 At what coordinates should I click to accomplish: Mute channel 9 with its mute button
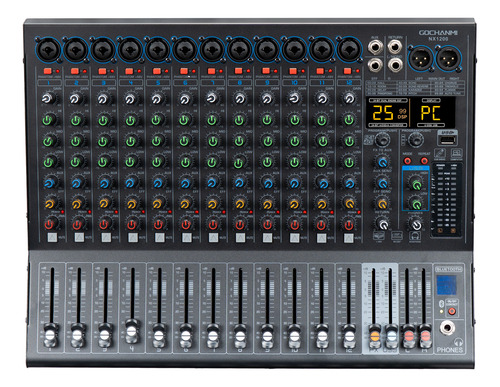(x=267, y=237)
